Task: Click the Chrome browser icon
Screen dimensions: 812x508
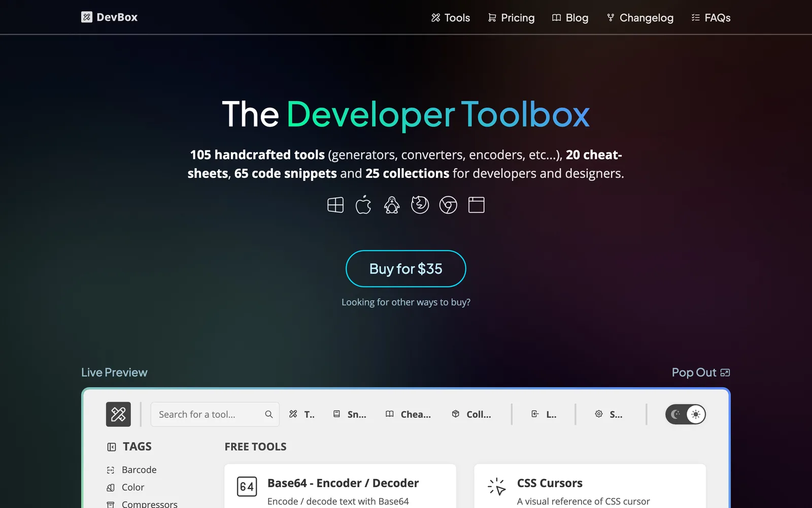Action: (448, 205)
